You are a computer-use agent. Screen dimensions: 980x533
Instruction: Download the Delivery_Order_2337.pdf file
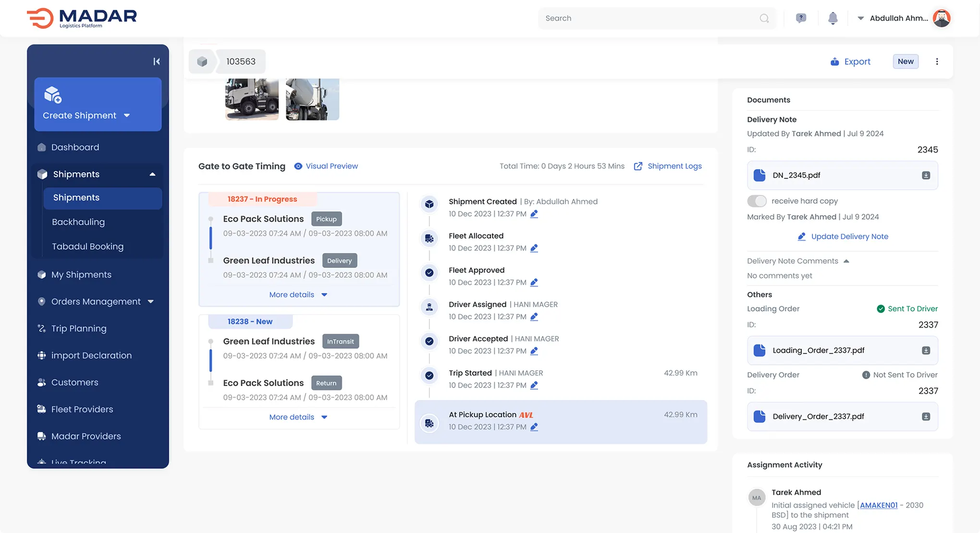pos(926,417)
